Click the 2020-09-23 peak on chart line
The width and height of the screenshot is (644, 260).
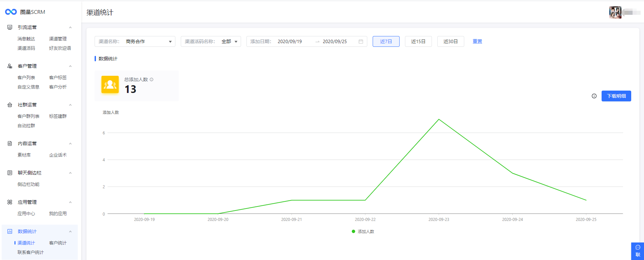pos(439,120)
